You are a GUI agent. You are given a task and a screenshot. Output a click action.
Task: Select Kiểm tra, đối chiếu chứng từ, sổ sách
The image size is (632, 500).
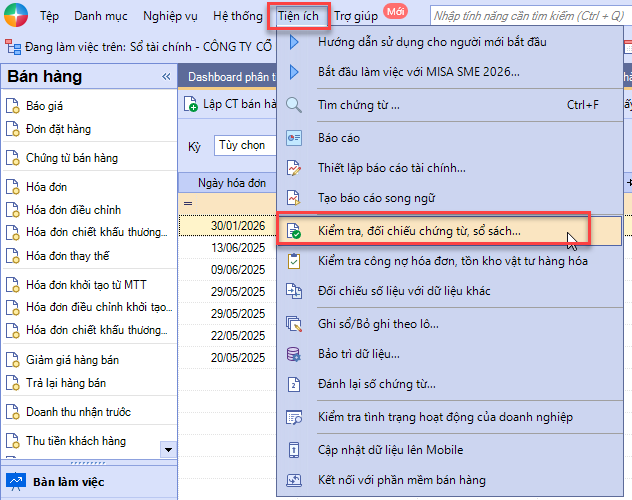[x=418, y=231]
